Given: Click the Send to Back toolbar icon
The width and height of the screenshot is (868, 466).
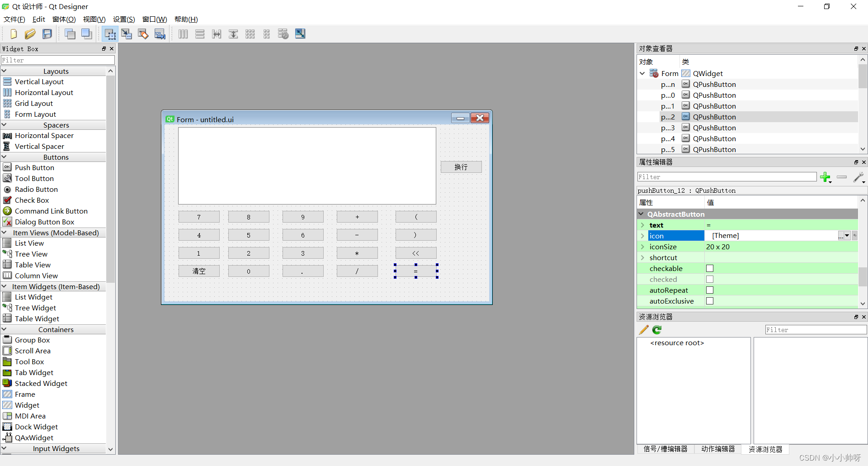Looking at the screenshot, I should (70, 34).
